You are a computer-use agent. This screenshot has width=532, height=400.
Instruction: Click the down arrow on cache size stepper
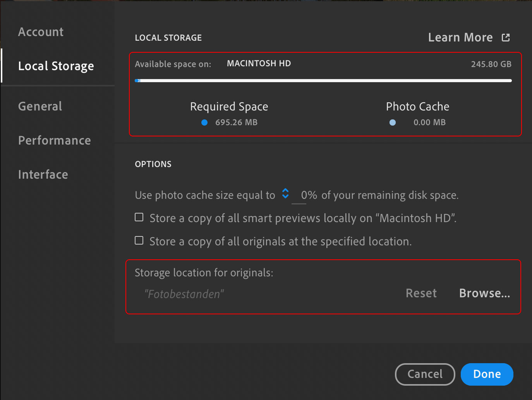tap(285, 197)
